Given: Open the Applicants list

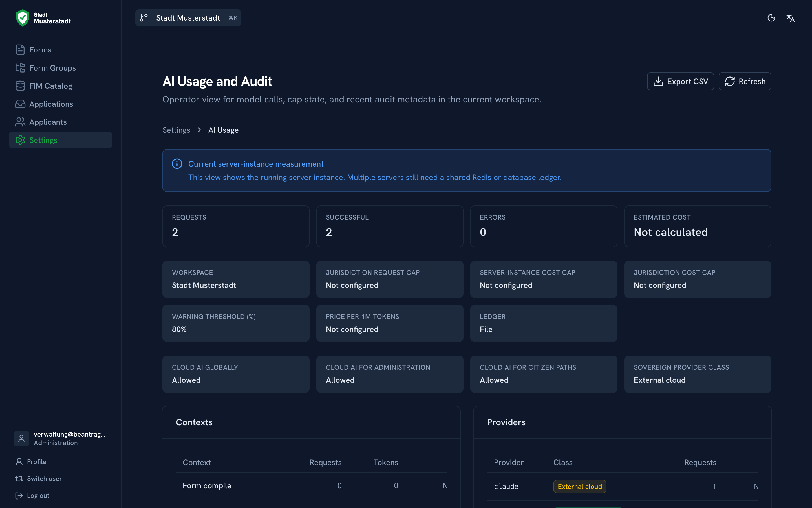Looking at the screenshot, I should pyautogui.click(x=61, y=122).
